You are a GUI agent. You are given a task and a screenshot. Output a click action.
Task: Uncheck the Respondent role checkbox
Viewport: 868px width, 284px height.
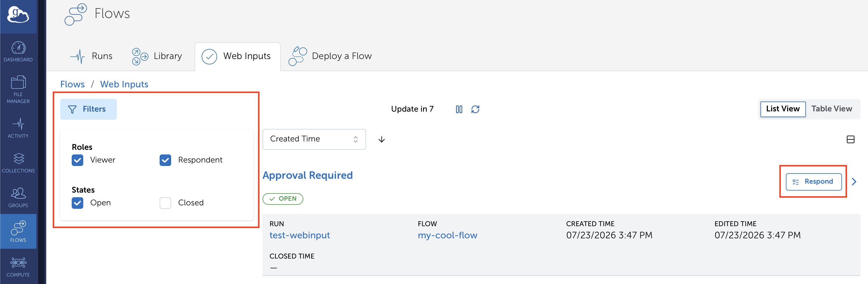pos(165,160)
